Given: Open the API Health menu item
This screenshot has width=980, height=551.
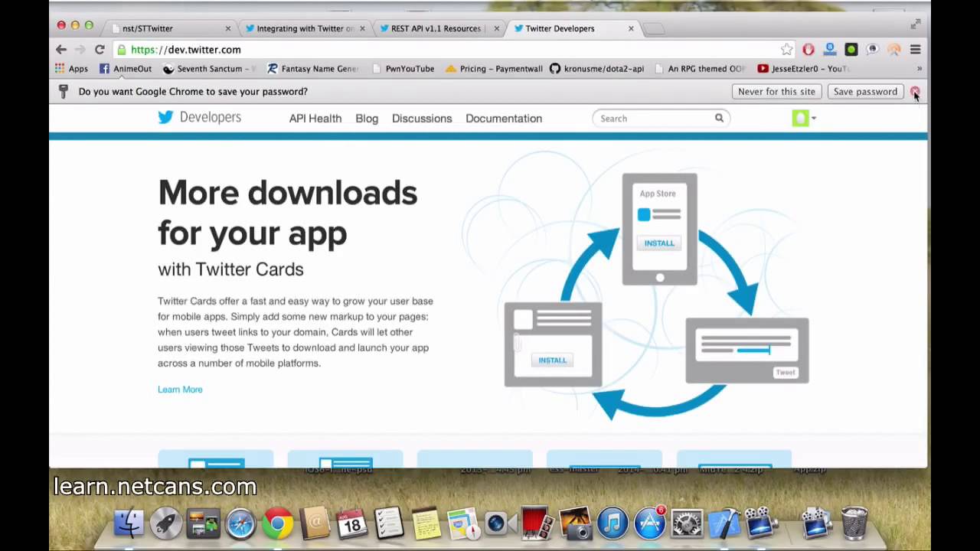Looking at the screenshot, I should (315, 119).
